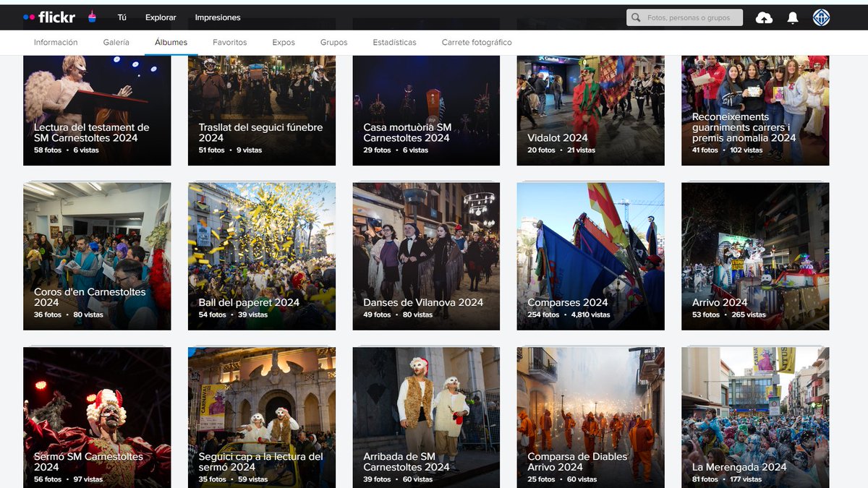Open the cloud upload icon
868x488 pixels.
click(x=764, y=17)
